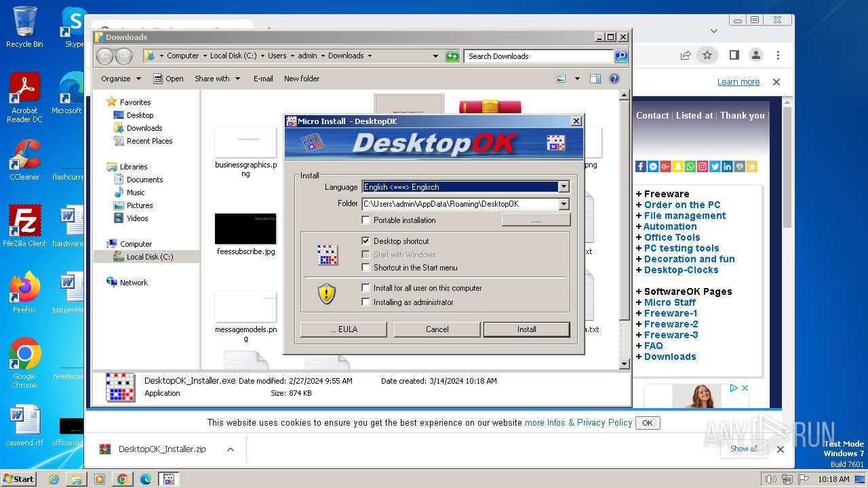Open Chrome side panel icon
Viewport: 868px width, 488px height.
[x=734, y=56]
